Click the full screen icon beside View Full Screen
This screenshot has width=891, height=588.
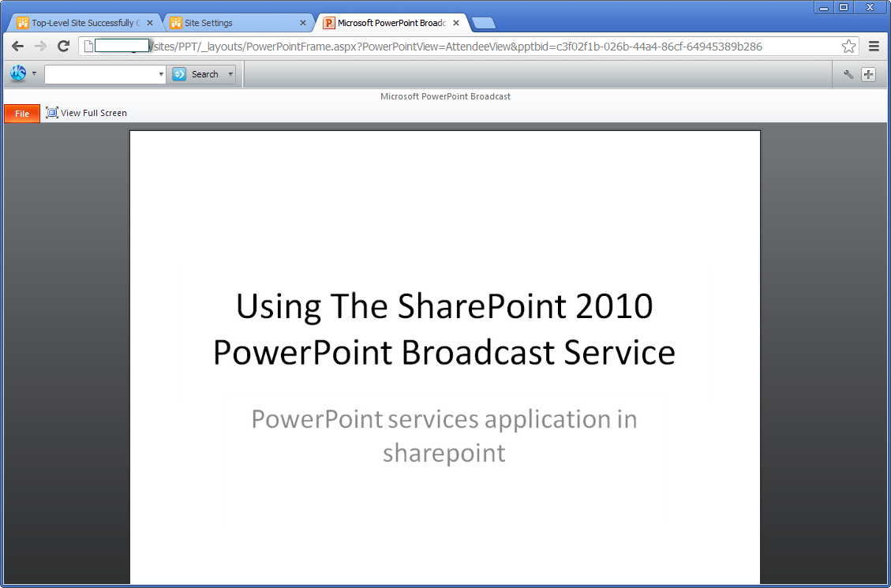pyautogui.click(x=52, y=113)
